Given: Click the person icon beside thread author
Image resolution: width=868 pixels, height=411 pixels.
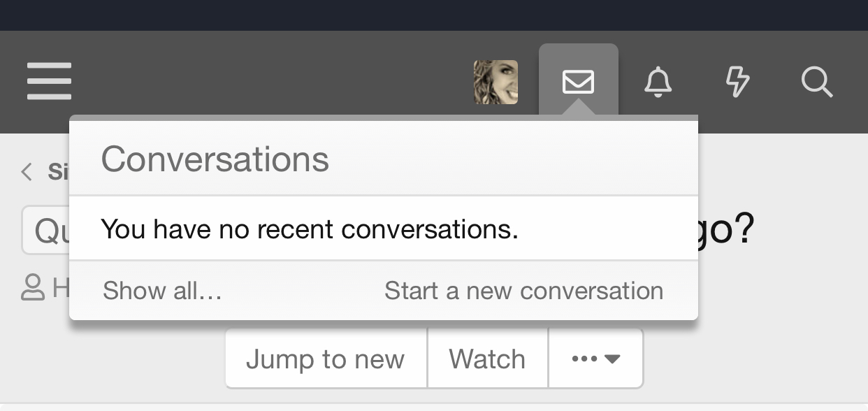Looking at the screenshot, I should [33, 287].
